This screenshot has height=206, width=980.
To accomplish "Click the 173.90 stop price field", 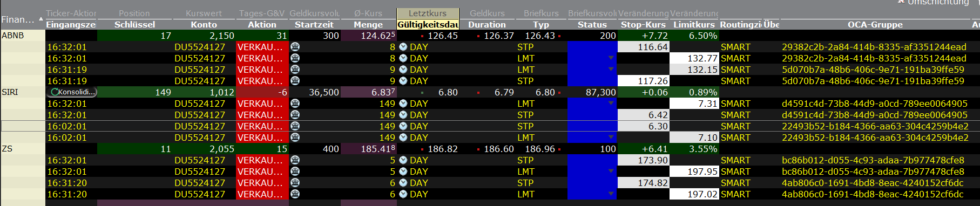I will (x=643, y=160).
